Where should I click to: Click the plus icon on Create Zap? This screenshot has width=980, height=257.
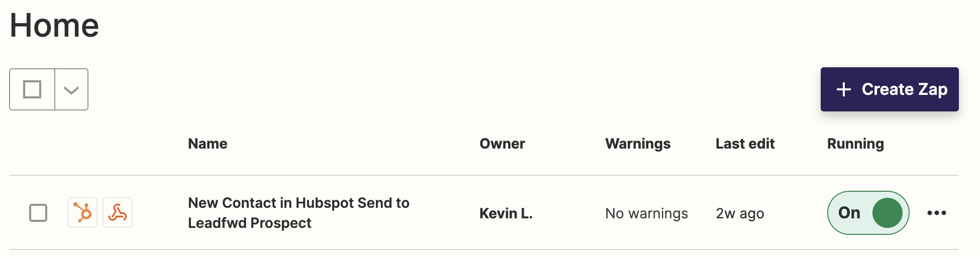click(844, 89)
